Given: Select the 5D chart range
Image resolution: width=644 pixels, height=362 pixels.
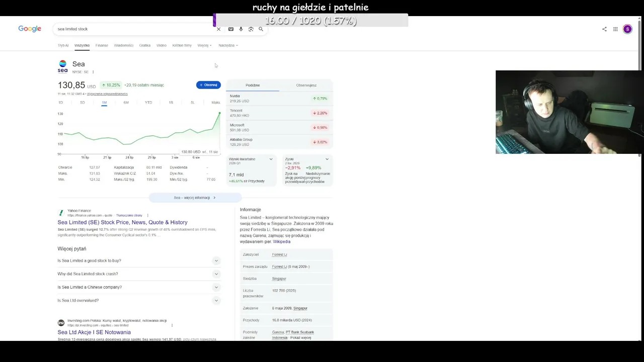Looking at the screenshot, I should [82, 103].
